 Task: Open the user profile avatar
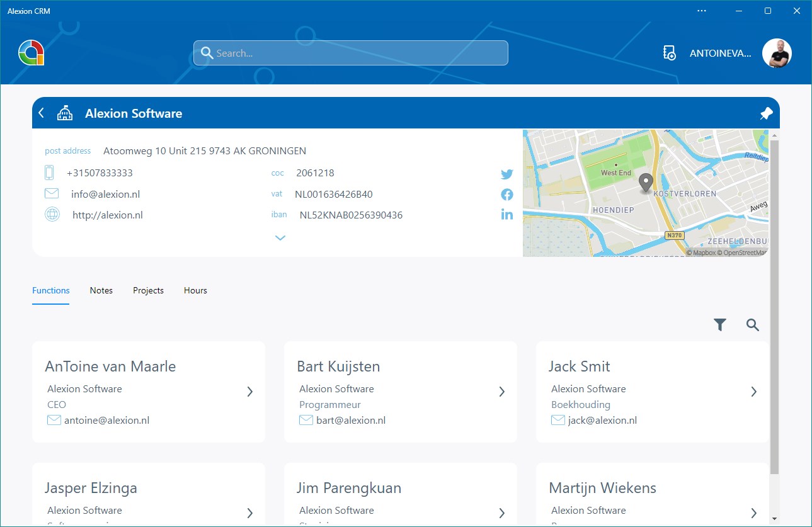coord(777,54)
